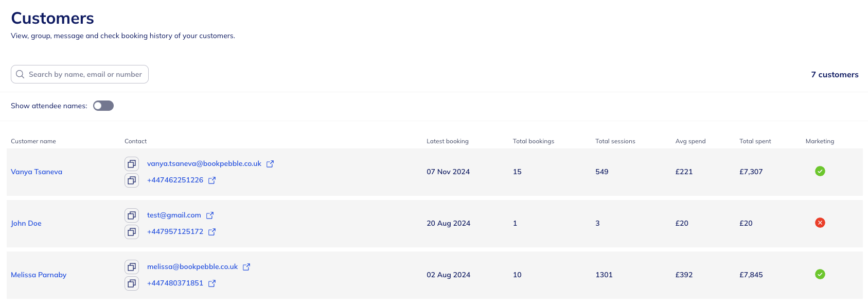Open external link icon beside test@gmail.com
This screenshot has height=302, width=868.
tap(210, 215)
